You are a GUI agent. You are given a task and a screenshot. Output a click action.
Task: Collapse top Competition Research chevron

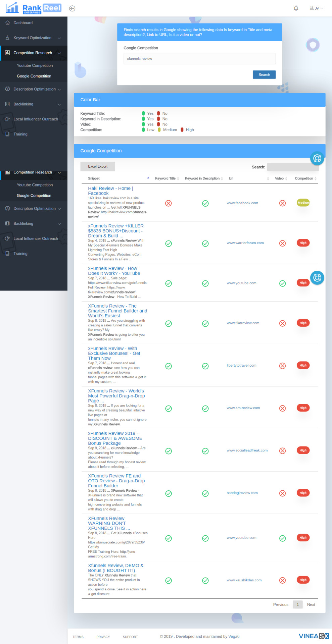pyautogui.click(x=59, y=53)
